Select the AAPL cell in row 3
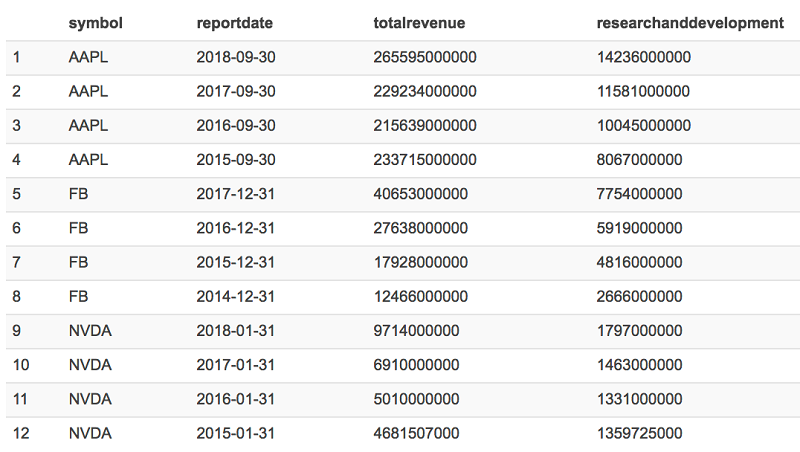The height and width of the screenshot is (452, 800). coord(88,125)
